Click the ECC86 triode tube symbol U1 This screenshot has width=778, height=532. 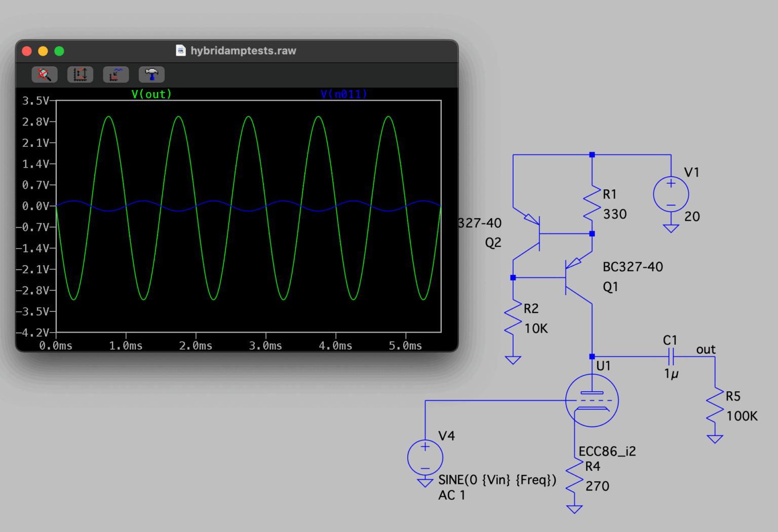(592, 400)
